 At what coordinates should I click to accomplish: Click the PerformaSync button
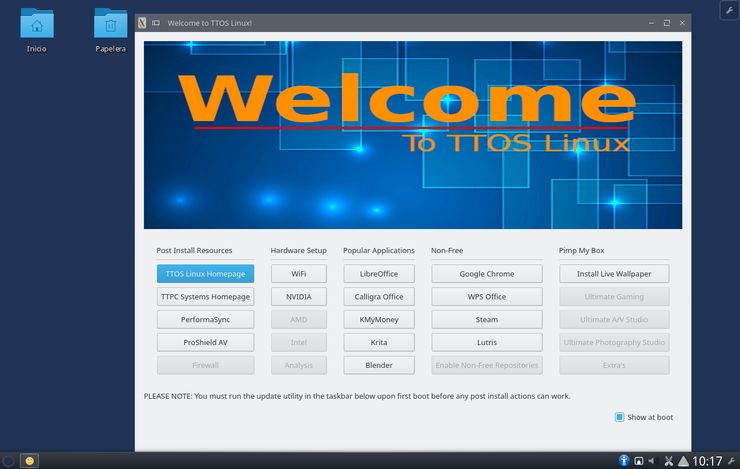point(205,319)
